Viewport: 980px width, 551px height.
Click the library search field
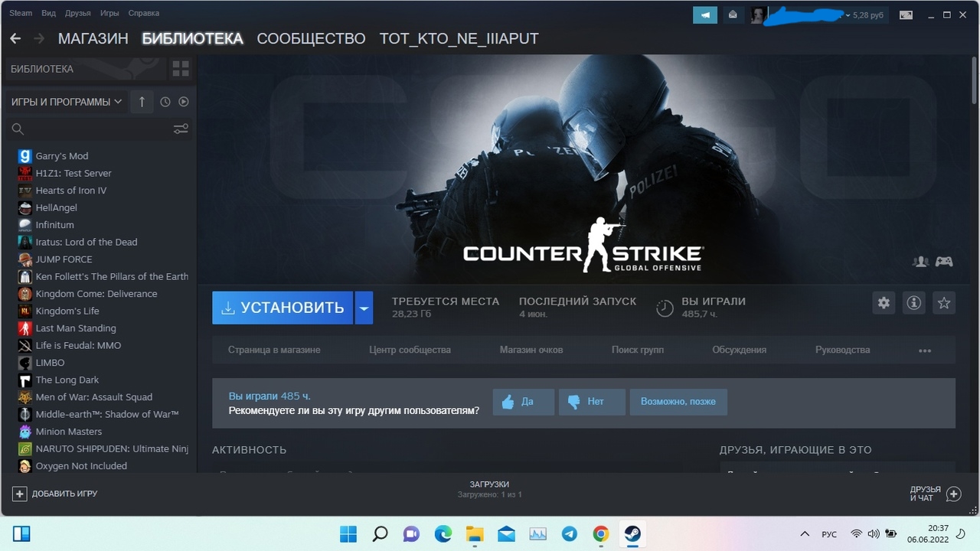point(88,129)
